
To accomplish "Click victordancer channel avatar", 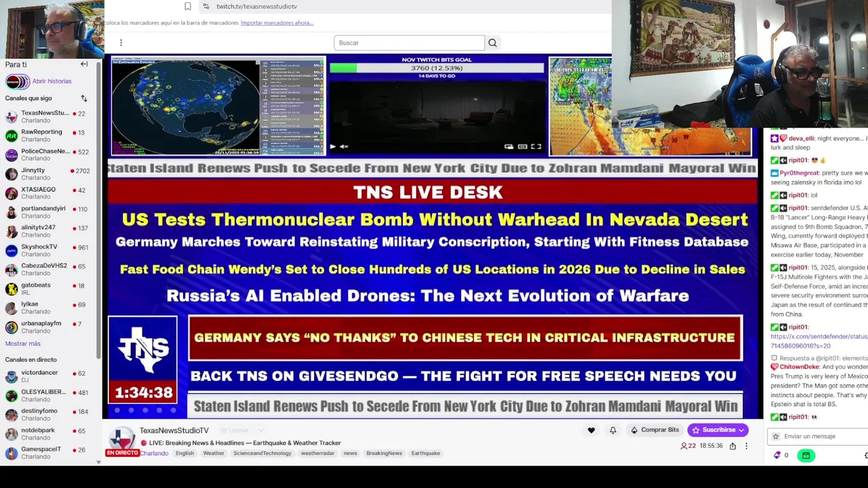I will pos(12,376).
